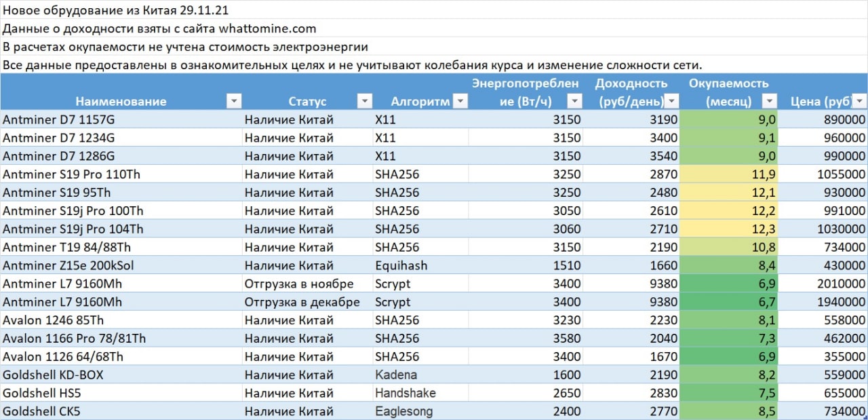Viewport: 868px width, 420px height.
Task: Select cell 'Antminer D7 1234G'
Action: (121, 138)
